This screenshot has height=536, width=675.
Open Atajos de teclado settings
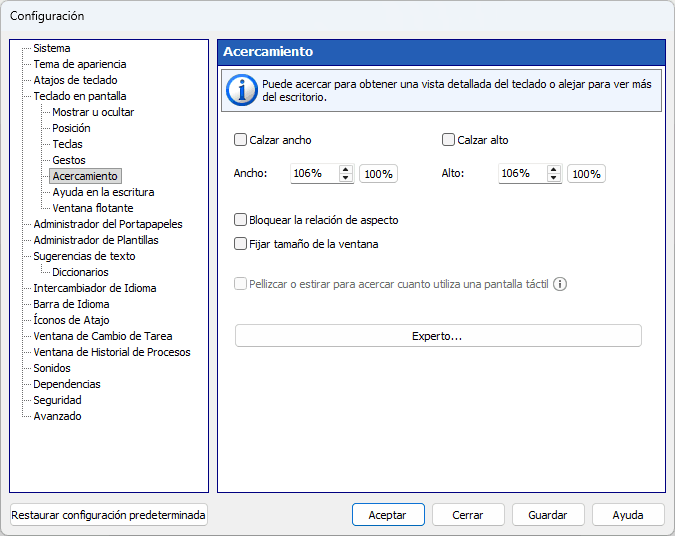pyautogui.click(x=75, y=80)
